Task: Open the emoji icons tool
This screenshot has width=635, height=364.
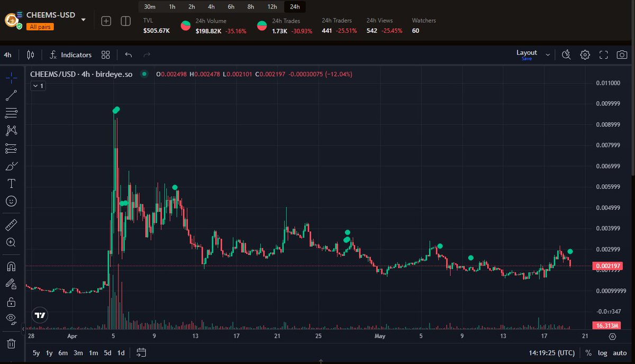Action: (11, 201)
